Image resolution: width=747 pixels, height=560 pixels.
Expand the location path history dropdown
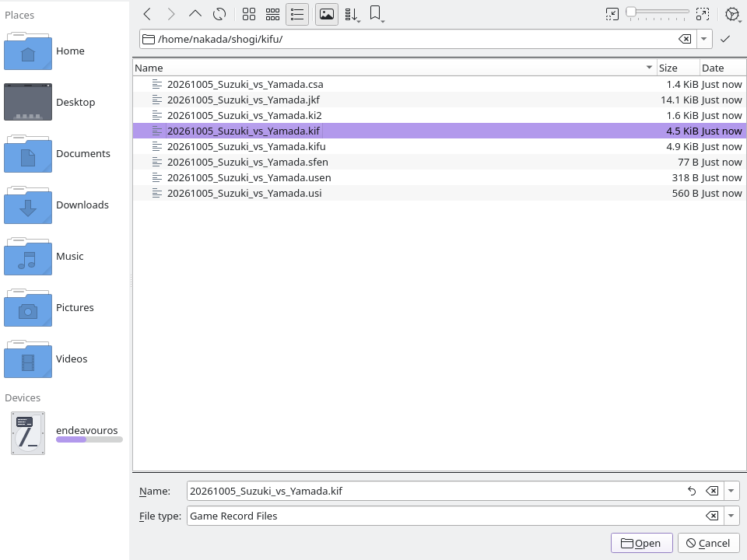[x=704, y=39]
